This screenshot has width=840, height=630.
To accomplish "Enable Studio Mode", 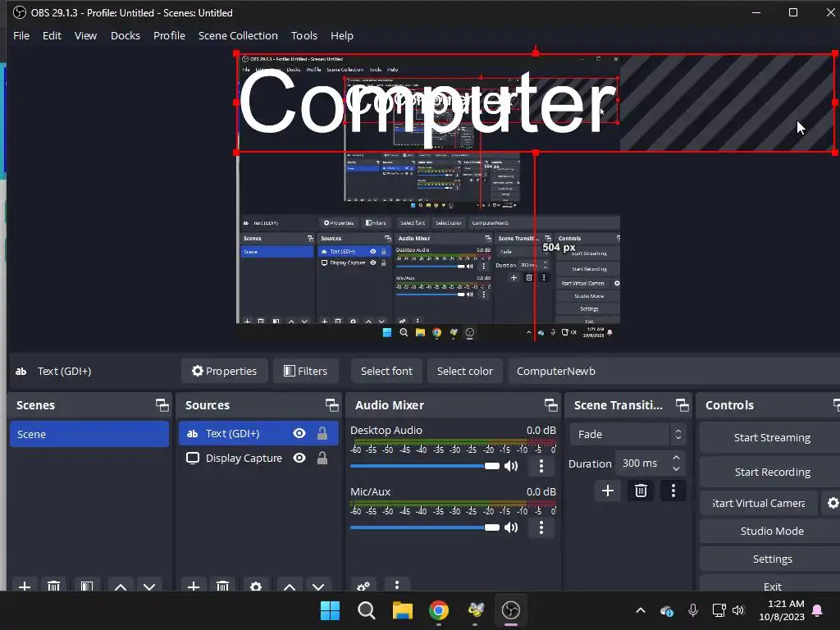I will pyautogui.click(x=772, y=531).
